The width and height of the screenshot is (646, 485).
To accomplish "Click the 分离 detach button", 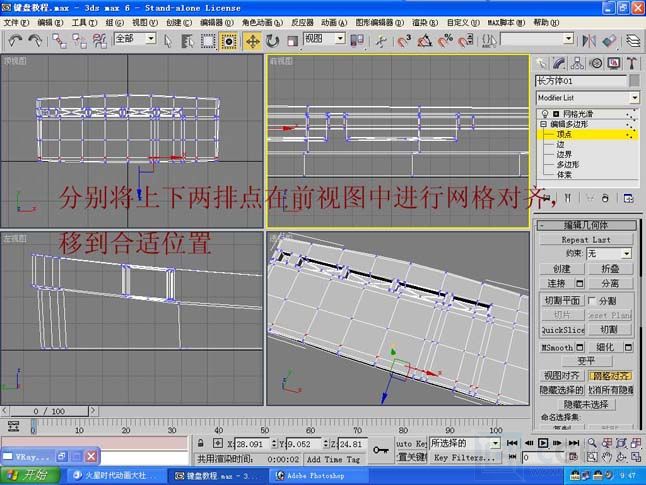I will pyautogui.click(x=610, y=284).
